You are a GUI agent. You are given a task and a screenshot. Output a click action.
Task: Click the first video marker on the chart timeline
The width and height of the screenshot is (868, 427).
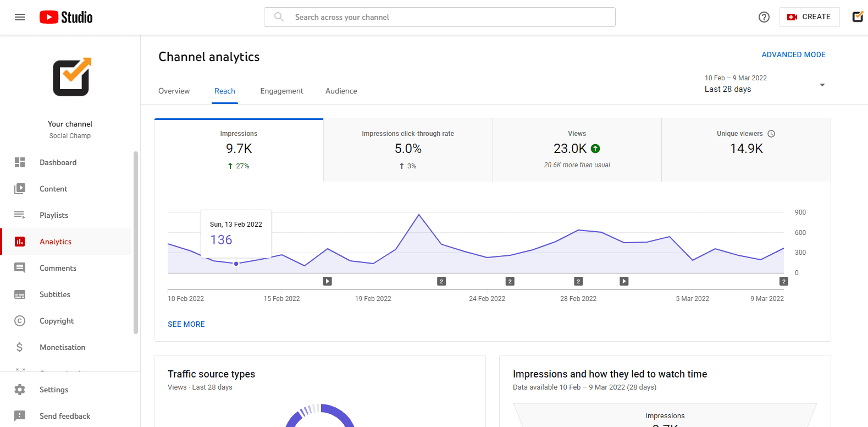[x=327, y=281]
